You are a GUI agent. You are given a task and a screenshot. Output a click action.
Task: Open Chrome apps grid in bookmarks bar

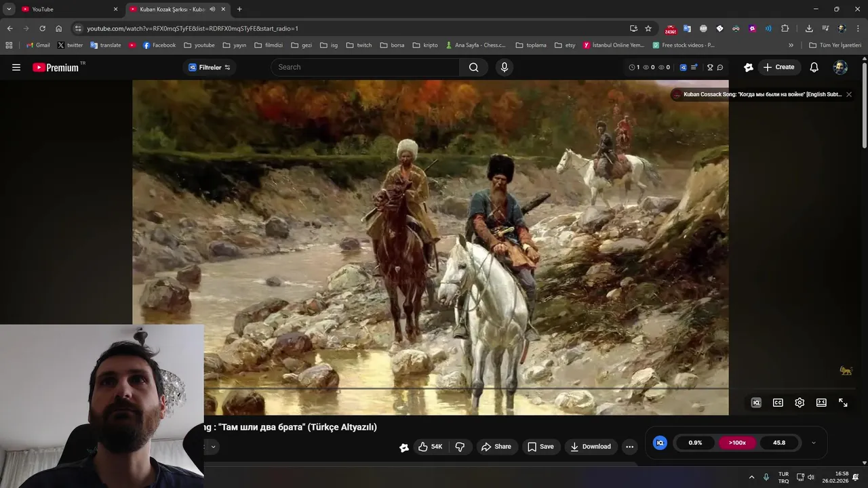[x=9, y=45]
